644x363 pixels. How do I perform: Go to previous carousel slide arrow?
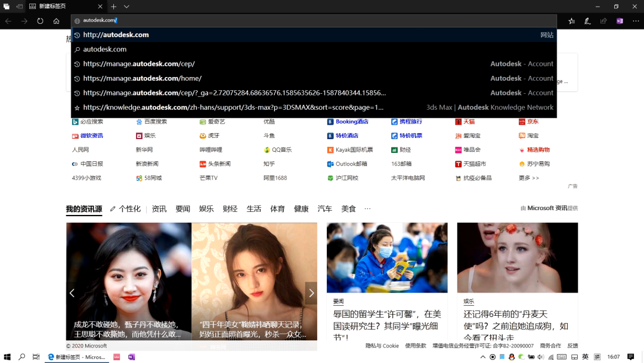coord(72,293)
